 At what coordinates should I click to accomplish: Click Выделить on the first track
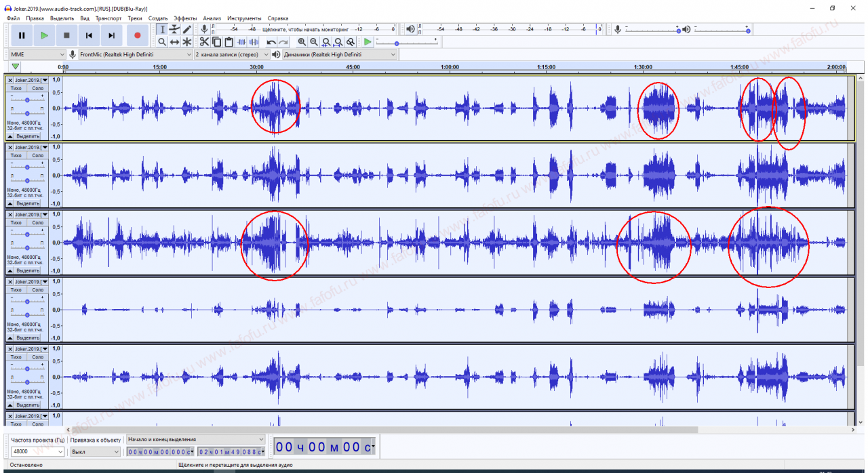coord(28,136)
